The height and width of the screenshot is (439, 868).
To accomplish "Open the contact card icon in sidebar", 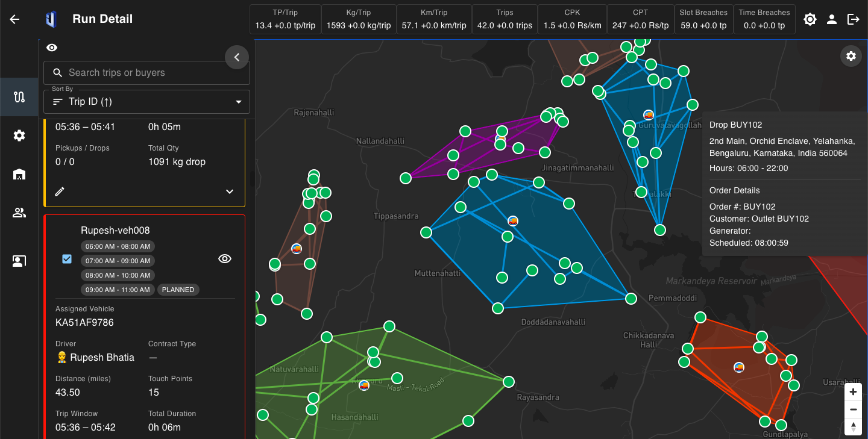I will [19, 261].
